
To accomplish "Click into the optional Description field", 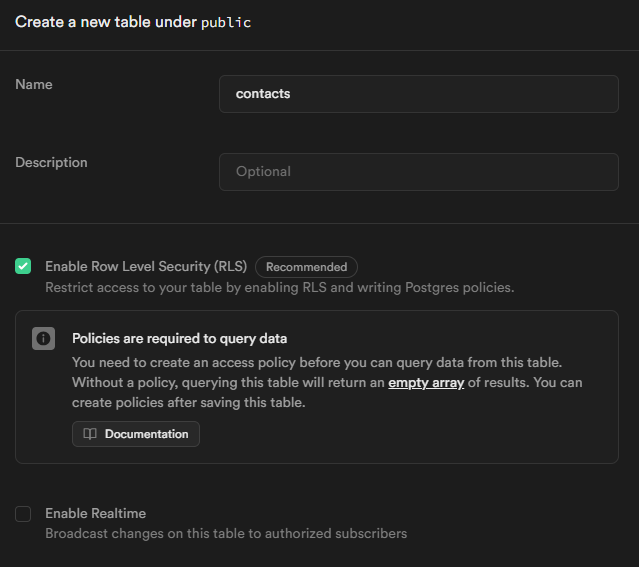I will (x=419, y=172).
